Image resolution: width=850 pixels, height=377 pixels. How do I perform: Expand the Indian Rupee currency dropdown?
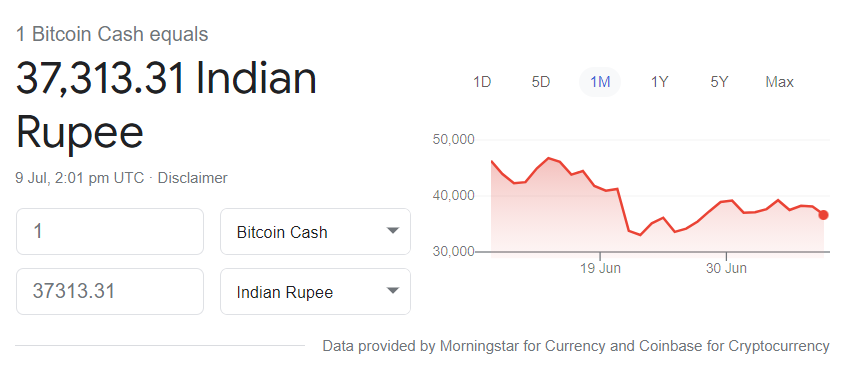point(315,292)
